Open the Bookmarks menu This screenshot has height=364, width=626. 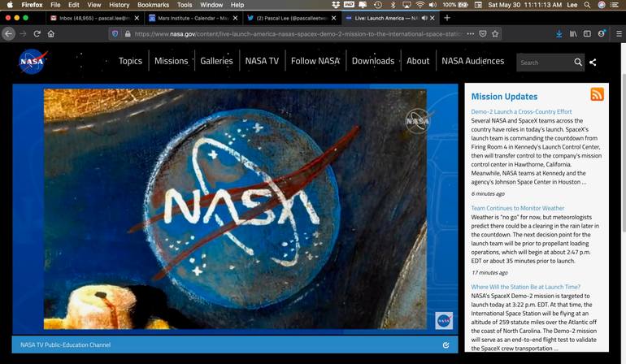pos(153,5)
